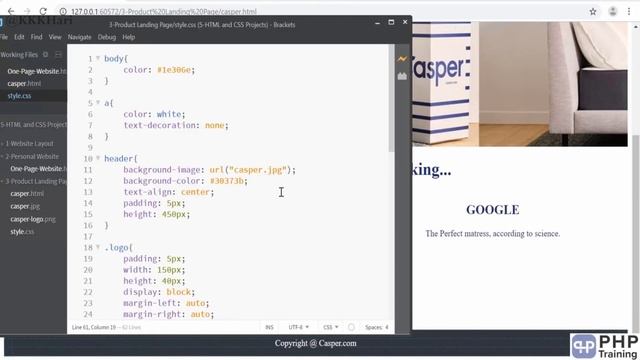Viewport: 640px width, 360px height.
Task: Toggle INS insert mode indicator
Action: point(269,327)
